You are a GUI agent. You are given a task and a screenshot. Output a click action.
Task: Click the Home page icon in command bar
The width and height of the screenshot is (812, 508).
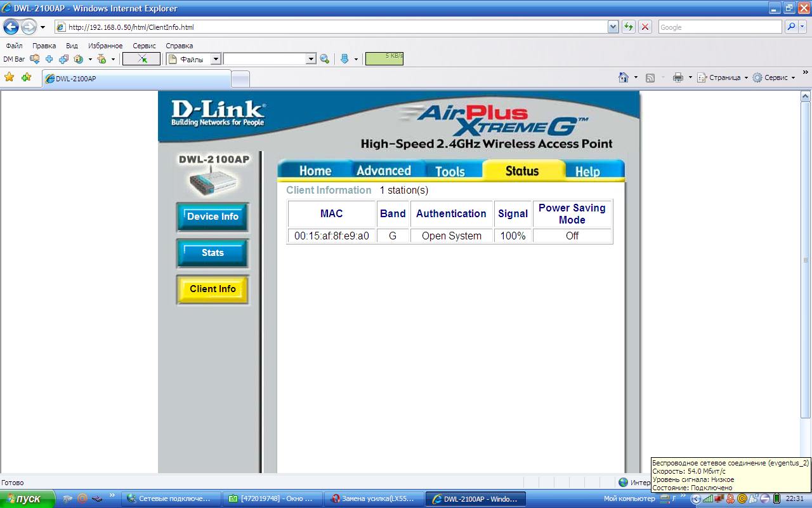[624, 77]
